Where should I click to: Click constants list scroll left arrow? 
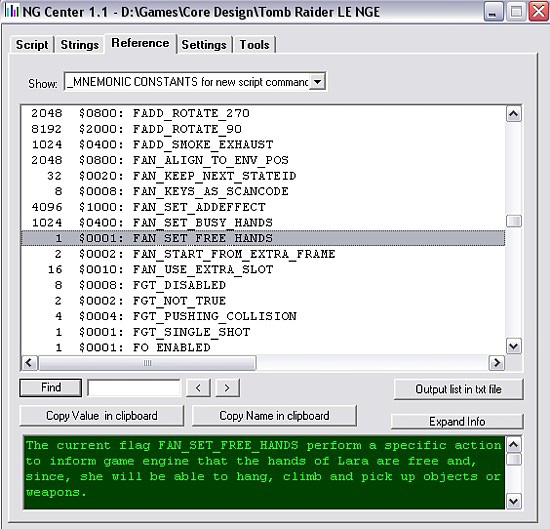[x=29, y=363]
